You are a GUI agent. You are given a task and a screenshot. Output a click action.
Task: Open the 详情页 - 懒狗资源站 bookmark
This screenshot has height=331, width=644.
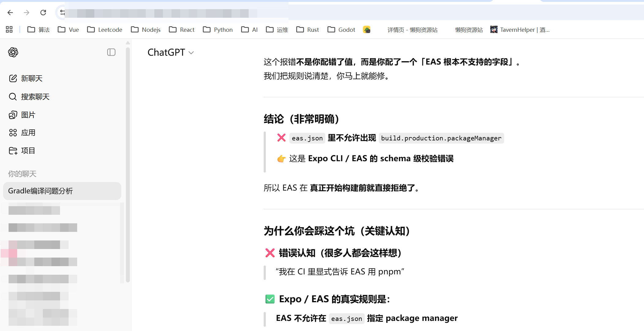(x=412, y=30)
